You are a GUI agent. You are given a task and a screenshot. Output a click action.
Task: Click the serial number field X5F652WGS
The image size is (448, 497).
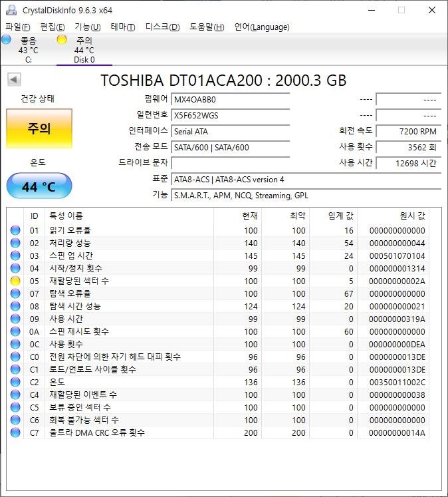(230, 115)
